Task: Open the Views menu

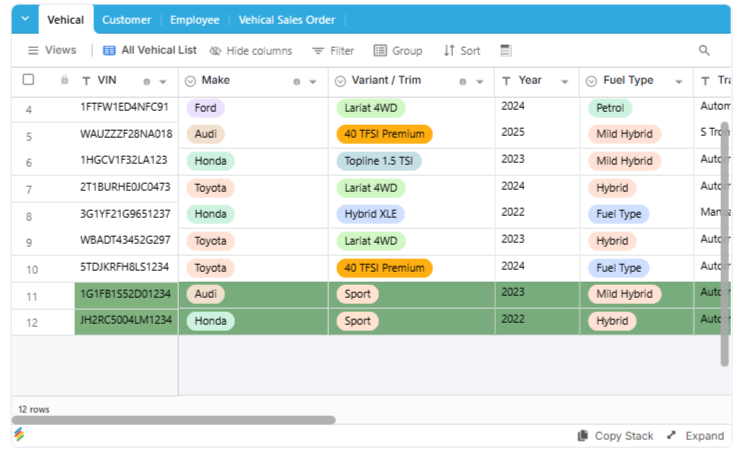Action: (52, 50)
